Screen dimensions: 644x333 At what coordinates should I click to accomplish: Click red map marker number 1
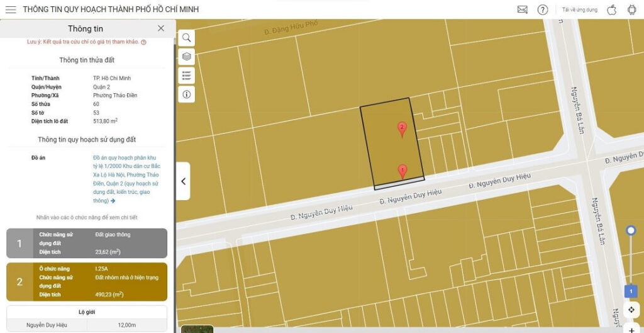pos(402,171)
